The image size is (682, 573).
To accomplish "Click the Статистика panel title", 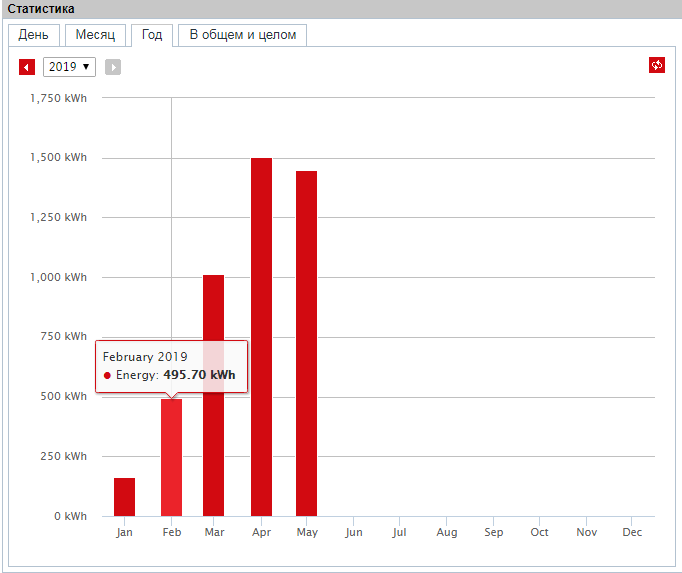I will point(41,9).
